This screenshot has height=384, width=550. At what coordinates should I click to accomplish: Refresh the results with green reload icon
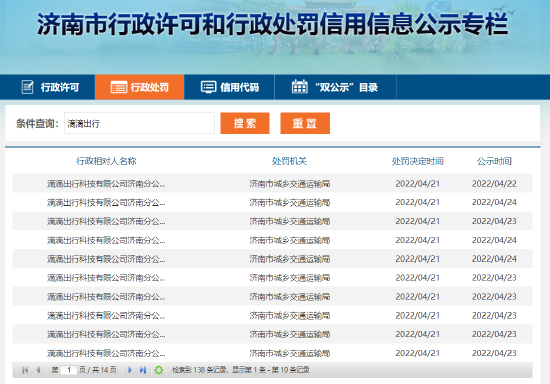pos(159,370)
